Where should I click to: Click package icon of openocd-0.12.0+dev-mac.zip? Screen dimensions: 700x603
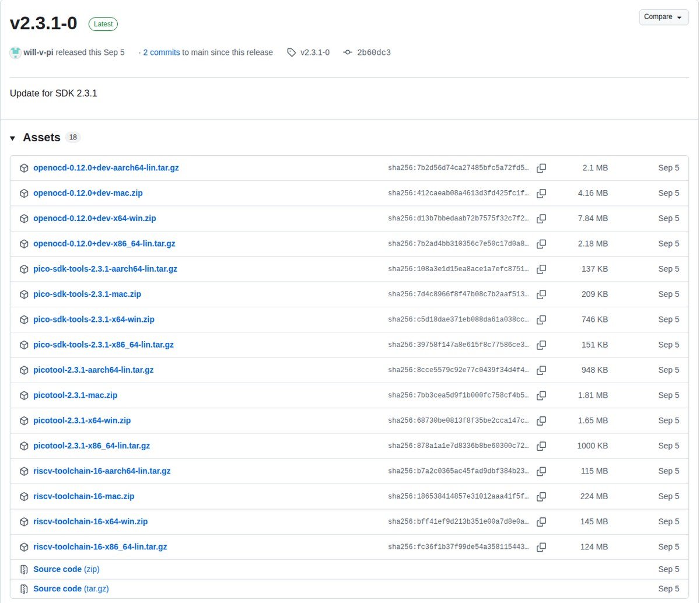24,193
